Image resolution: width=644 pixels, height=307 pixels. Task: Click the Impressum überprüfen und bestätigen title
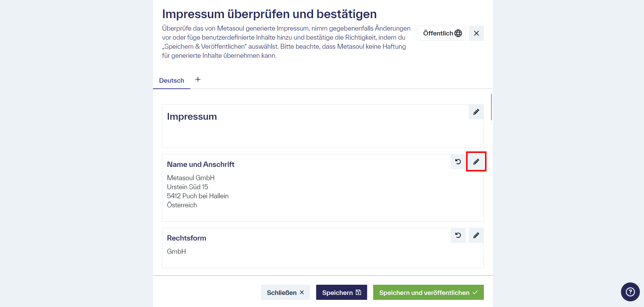269,14
